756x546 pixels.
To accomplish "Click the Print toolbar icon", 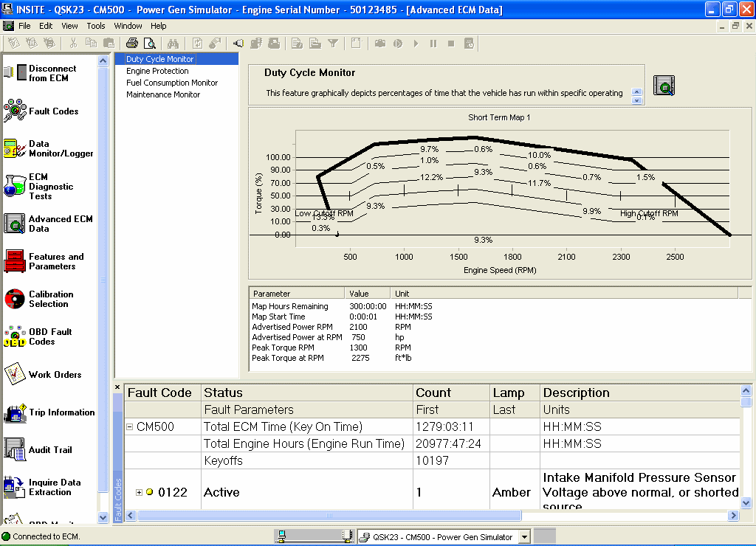I will click(x=132, y=44).
